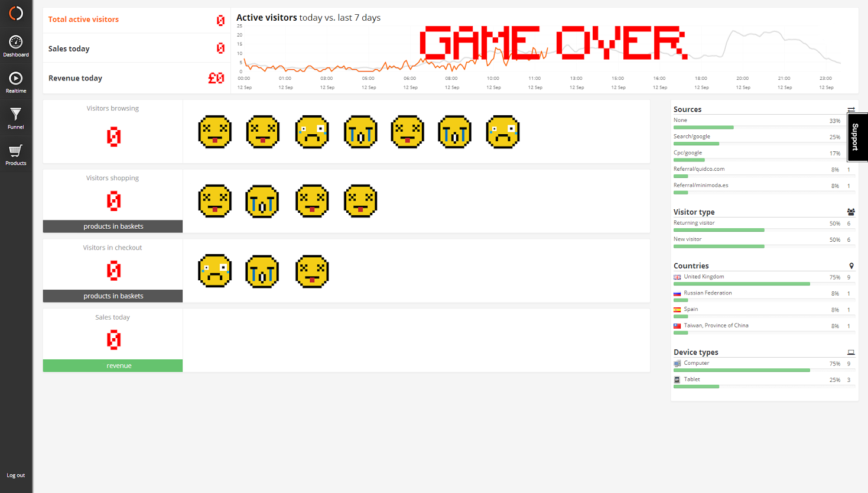Click third sad-face visitor in Visitors browsing

(x=312, y=132)
